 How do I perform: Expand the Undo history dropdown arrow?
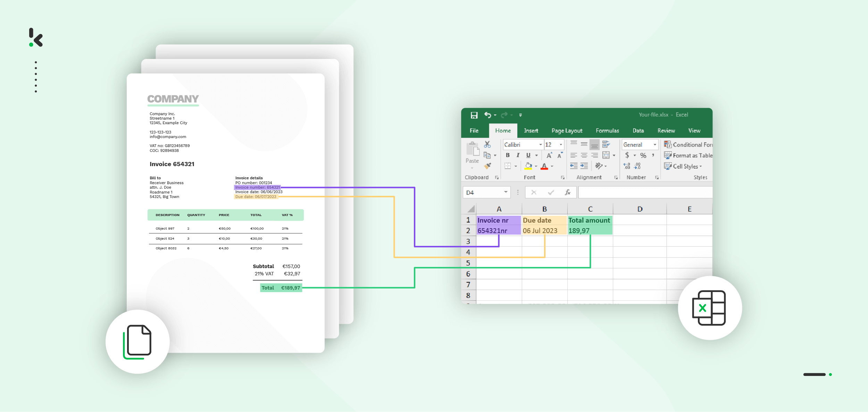(x=495, y=115)
